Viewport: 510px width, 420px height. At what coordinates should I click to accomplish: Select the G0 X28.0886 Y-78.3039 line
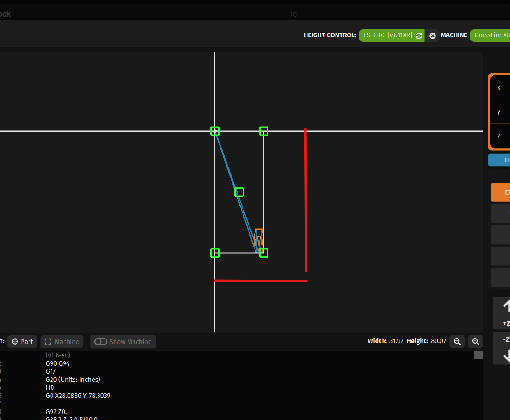click(78, 396)
